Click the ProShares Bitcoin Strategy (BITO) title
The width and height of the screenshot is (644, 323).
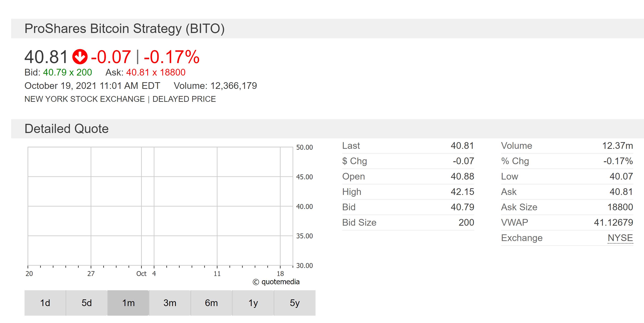(124, 29)
